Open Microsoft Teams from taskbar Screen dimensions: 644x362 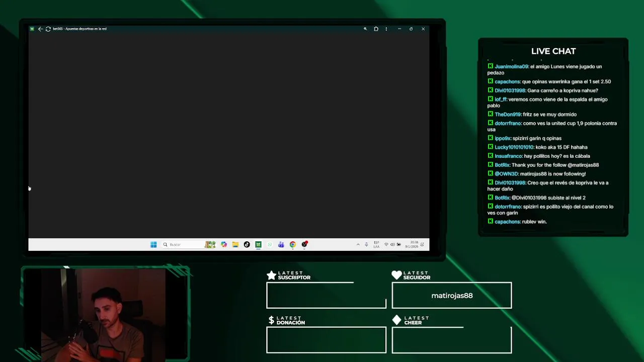[281, 244]
